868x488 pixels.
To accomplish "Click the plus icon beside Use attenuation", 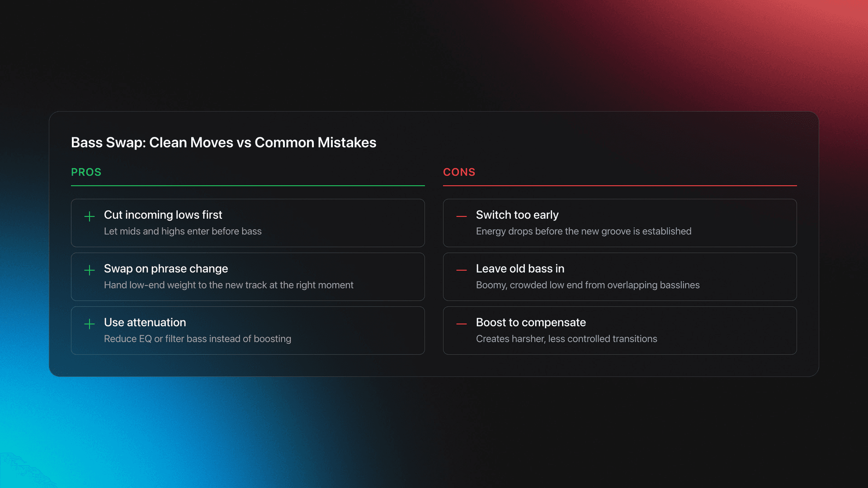I will pos(90,324).
